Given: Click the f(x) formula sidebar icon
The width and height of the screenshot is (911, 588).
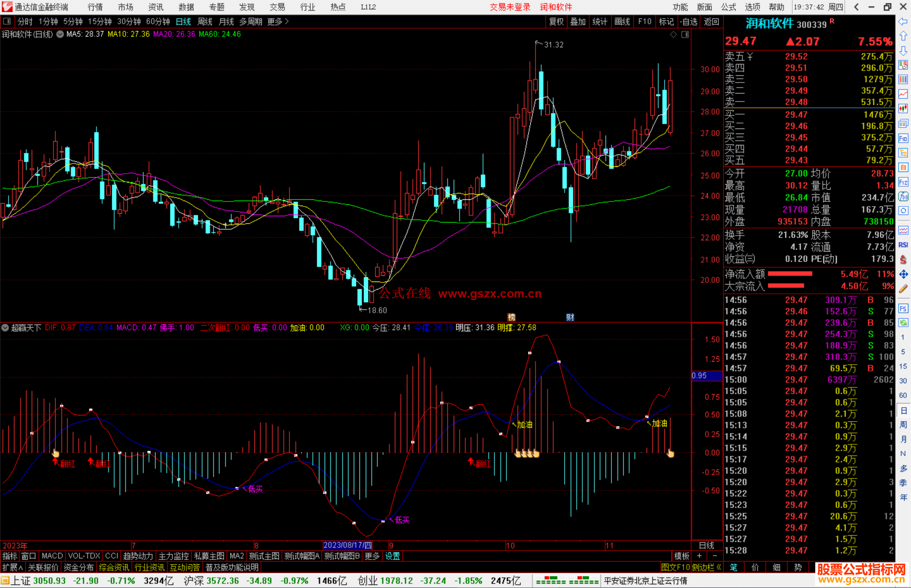Looking at the screenshot, I should pyautogui.click(x=903, y=196).
